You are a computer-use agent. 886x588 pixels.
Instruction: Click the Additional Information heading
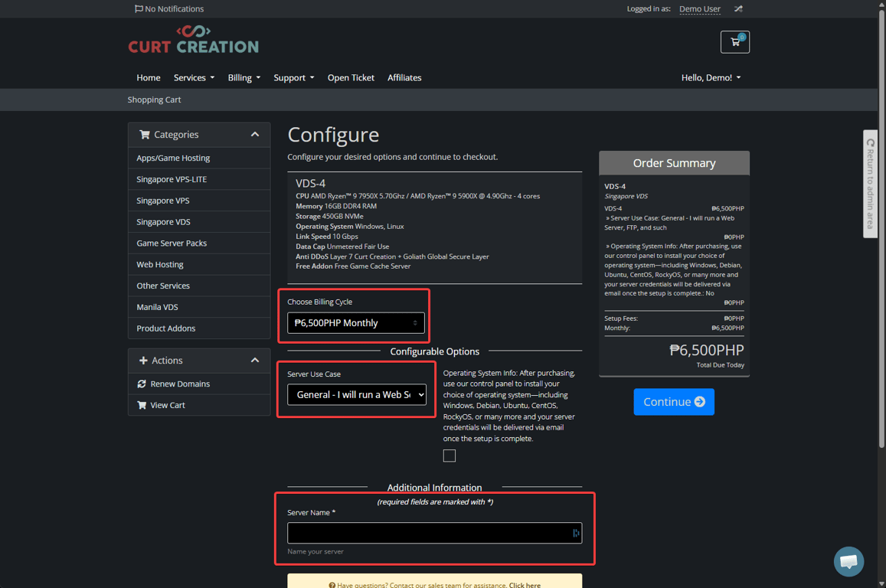[x=434, y=488]
